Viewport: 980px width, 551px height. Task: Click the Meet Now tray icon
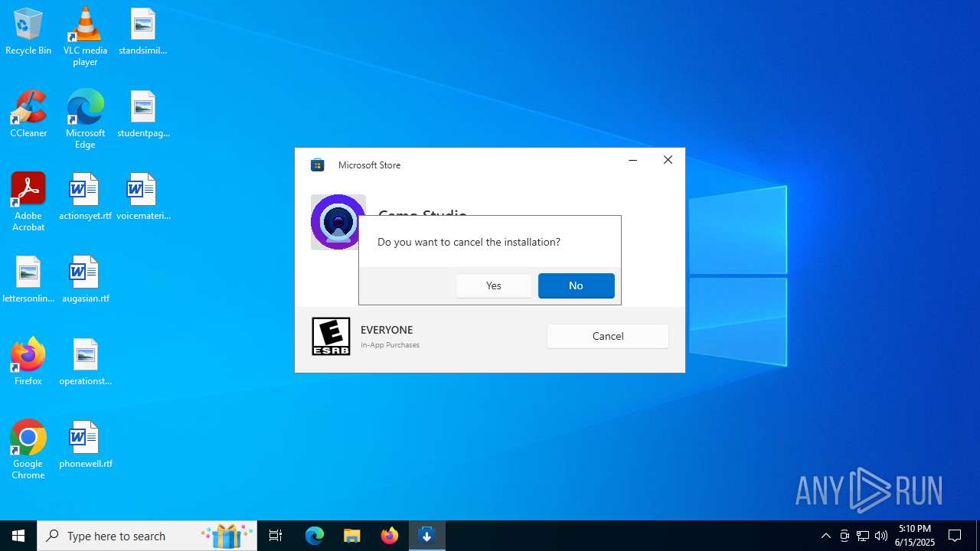(x=844, y=536)
